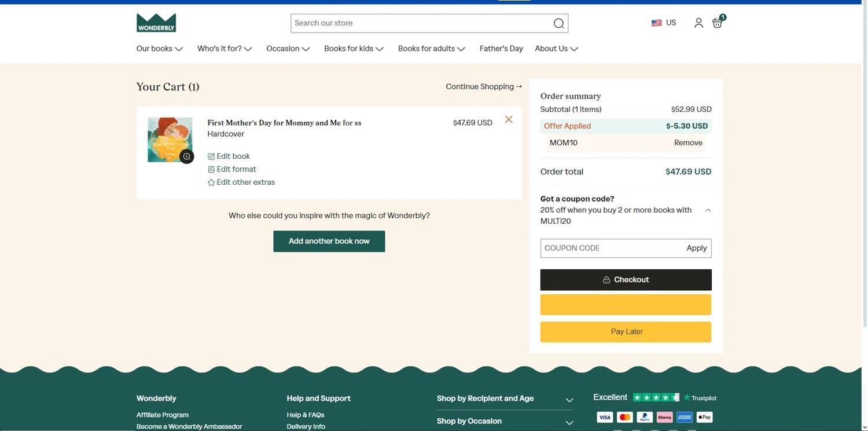Expand the Our books menu
Screen dimensions: 868x431
coord(160,49)
